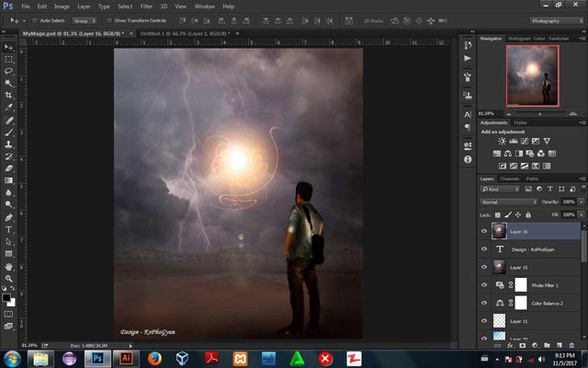The height and width of the screenshot is (368, 588).
Task: Select the Zoom tool in the toolbox
Action: pos(9,277)
